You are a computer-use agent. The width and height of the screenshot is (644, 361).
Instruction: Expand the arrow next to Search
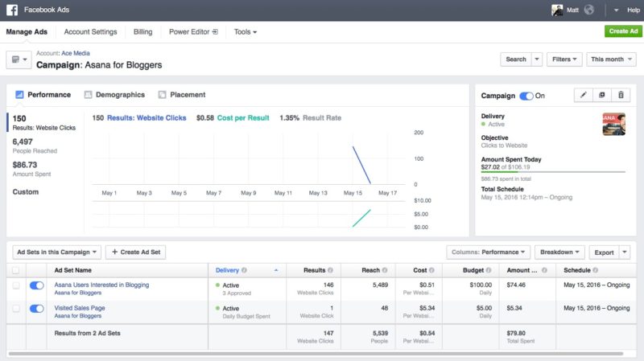pos(537,59)
